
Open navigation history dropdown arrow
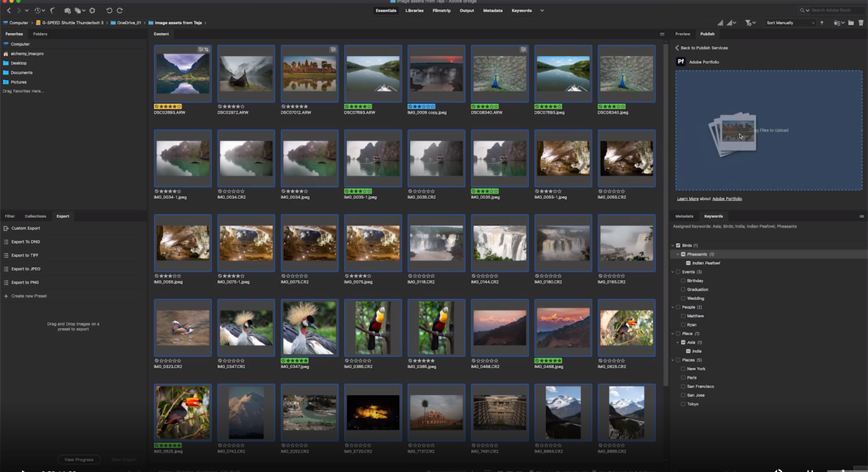27,10
